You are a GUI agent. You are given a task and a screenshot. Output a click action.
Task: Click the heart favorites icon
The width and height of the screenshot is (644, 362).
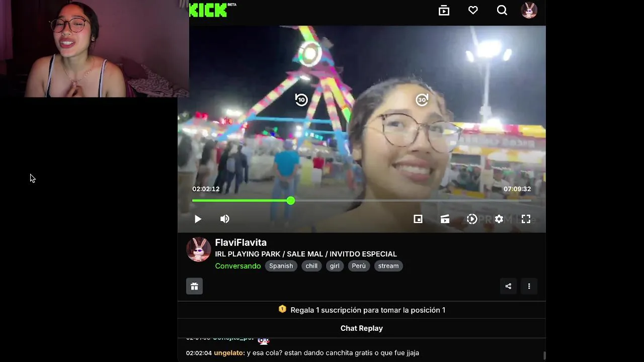[x=473, y=10]
